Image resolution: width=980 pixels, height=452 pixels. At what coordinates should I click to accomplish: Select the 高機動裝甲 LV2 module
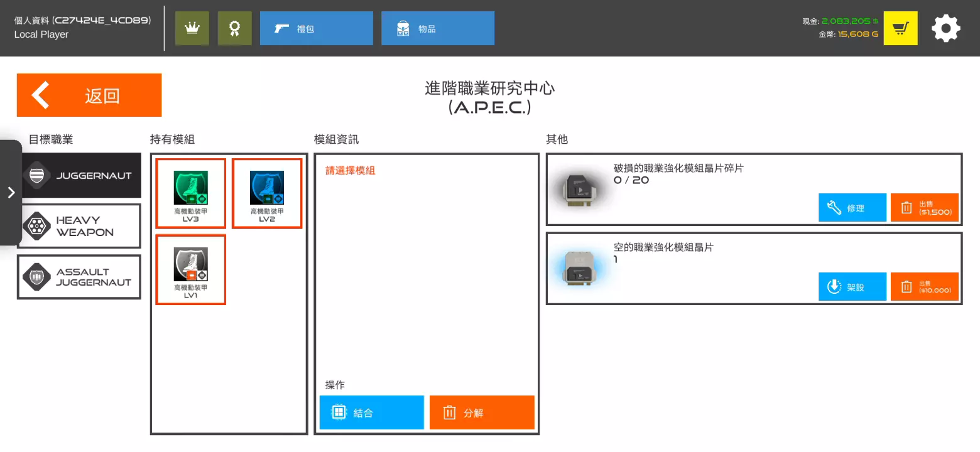(267, 193)
